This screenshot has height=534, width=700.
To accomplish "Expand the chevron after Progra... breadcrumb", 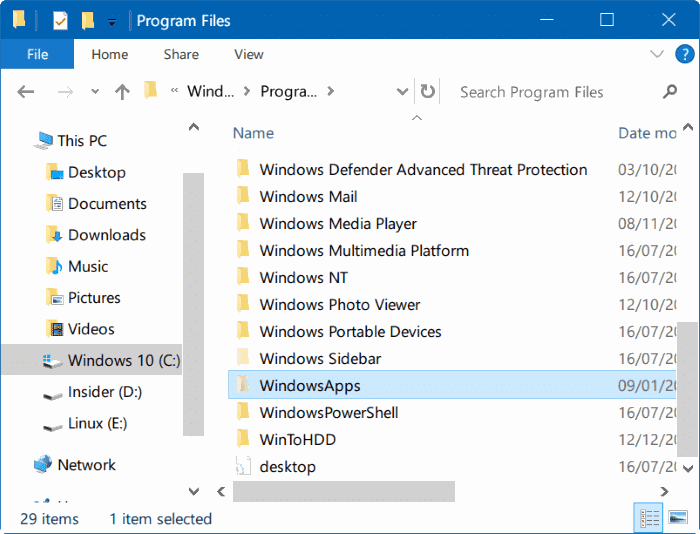I will pos(330,92).
